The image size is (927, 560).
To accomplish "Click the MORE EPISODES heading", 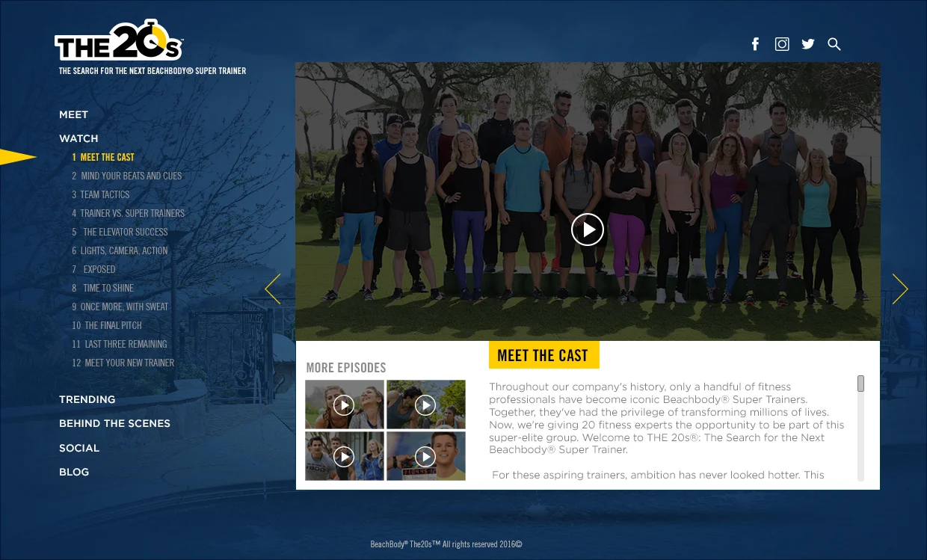I will tap(346, 368).
